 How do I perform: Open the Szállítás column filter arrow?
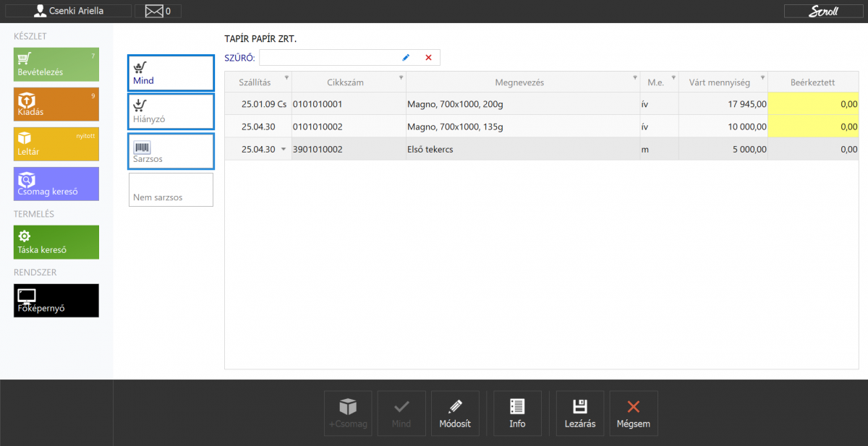point(286,77)
